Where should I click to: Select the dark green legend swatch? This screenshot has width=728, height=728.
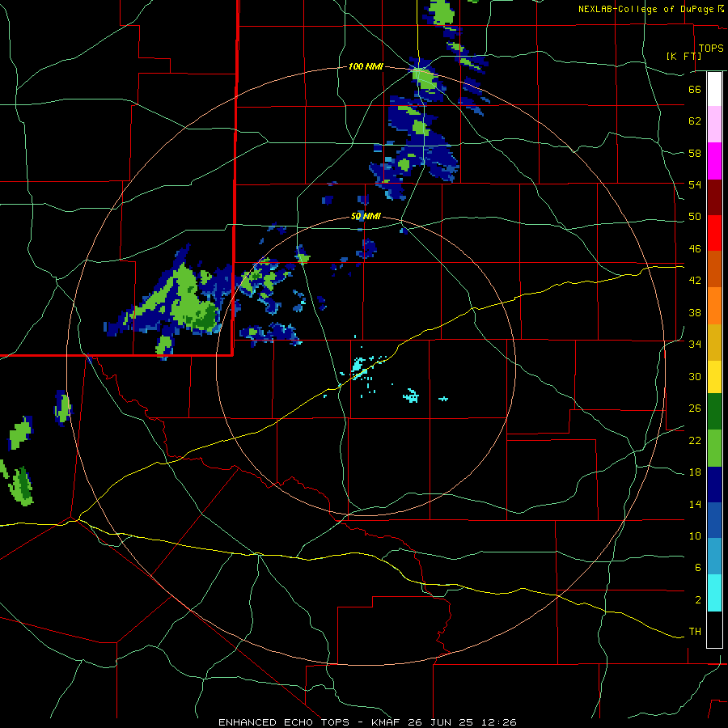click(714, 412)
